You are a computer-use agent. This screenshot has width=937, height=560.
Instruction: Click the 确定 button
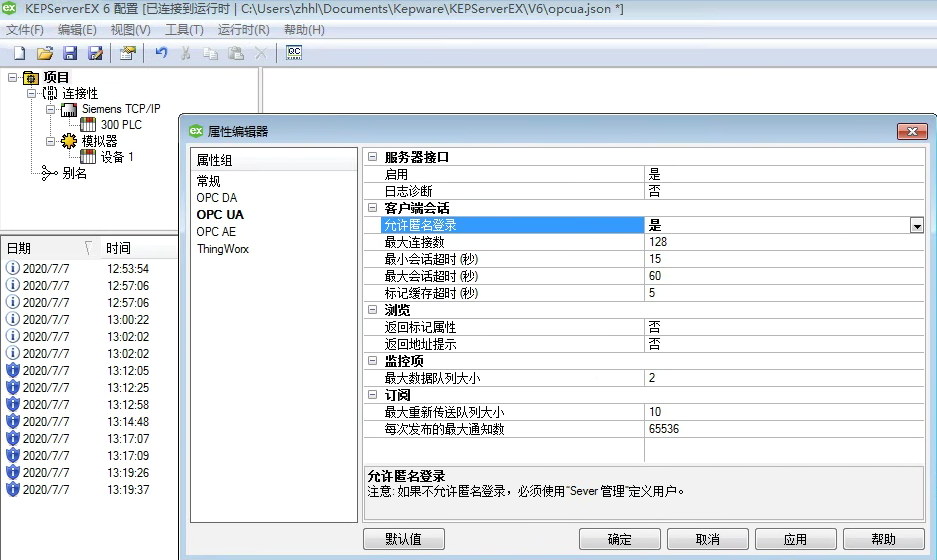pyautogui.click(x=619, y=539)
